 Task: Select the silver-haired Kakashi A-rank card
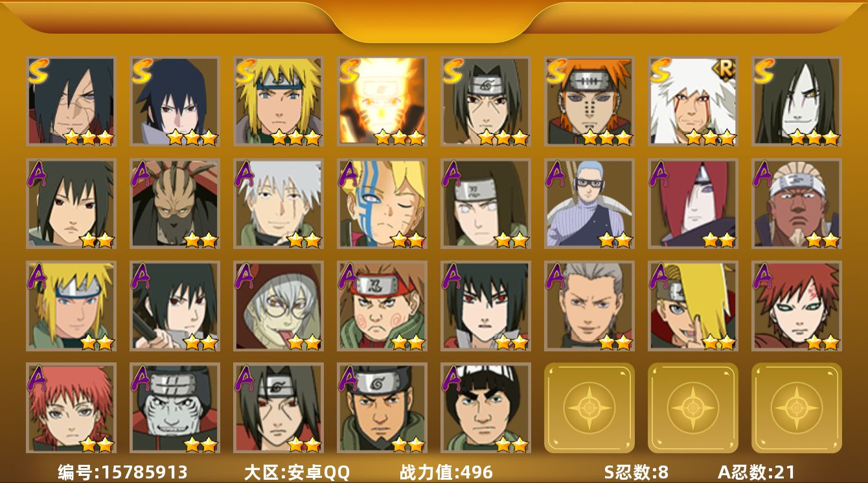[279, 204]
